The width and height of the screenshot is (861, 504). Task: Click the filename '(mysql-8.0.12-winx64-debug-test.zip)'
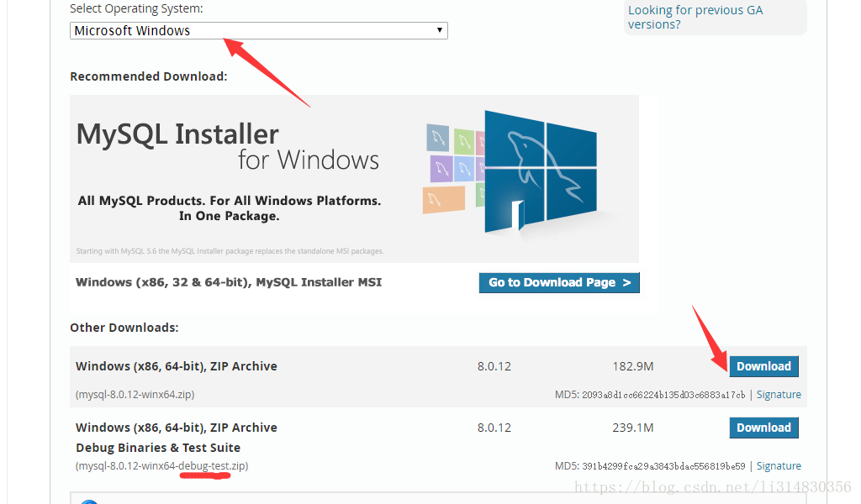point(162,465)
